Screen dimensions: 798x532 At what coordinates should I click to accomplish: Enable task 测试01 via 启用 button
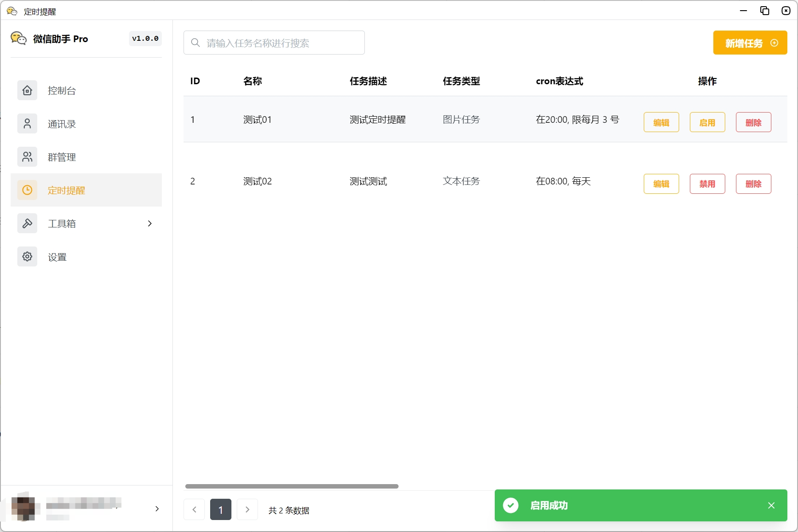708,122
